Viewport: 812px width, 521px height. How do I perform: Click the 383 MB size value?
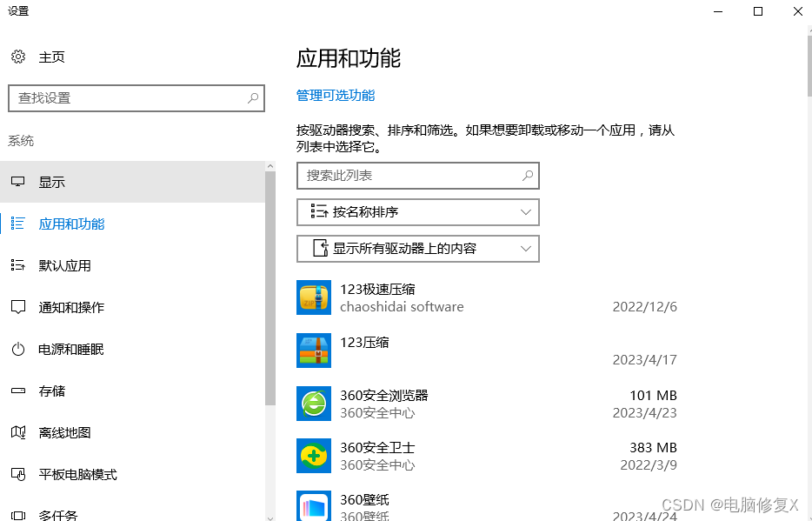[653, 447]
